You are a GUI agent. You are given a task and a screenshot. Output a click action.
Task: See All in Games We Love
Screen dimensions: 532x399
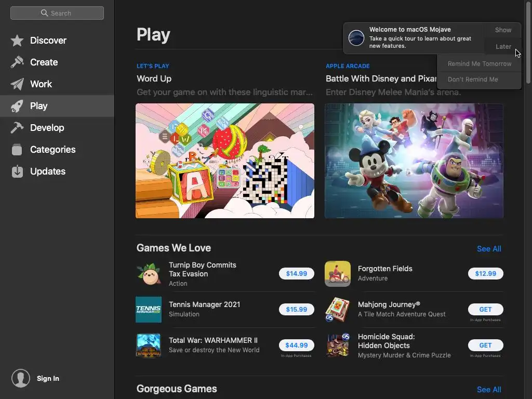coord(489,249)
